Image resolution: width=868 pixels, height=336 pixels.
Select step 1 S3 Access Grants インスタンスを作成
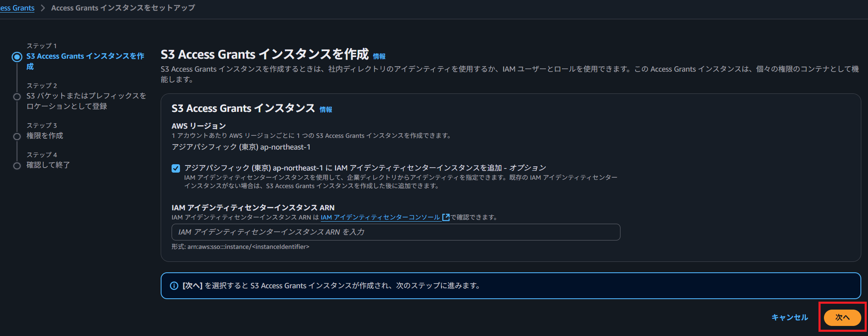tap(85, 61)
